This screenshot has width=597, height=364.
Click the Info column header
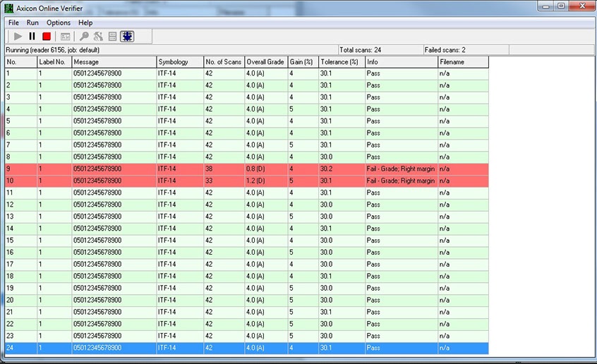402,61
